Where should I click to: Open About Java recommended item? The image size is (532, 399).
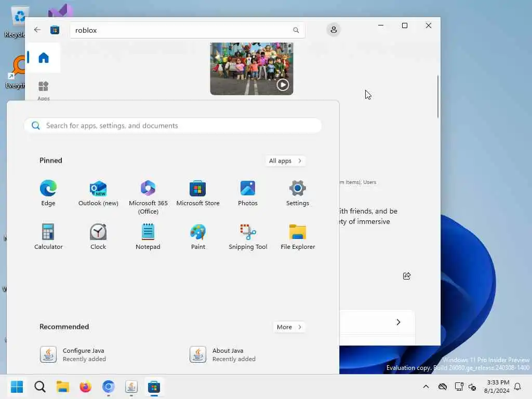click(222, 354)
